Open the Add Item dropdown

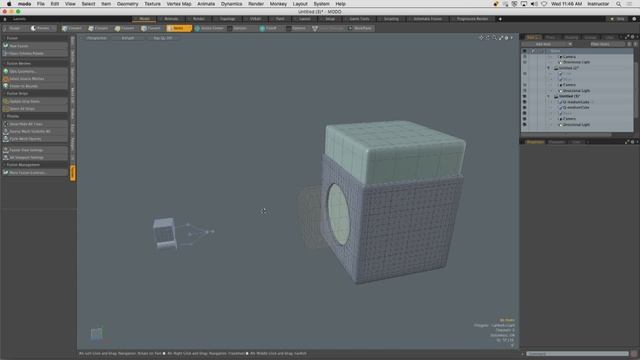click(547, 44)
